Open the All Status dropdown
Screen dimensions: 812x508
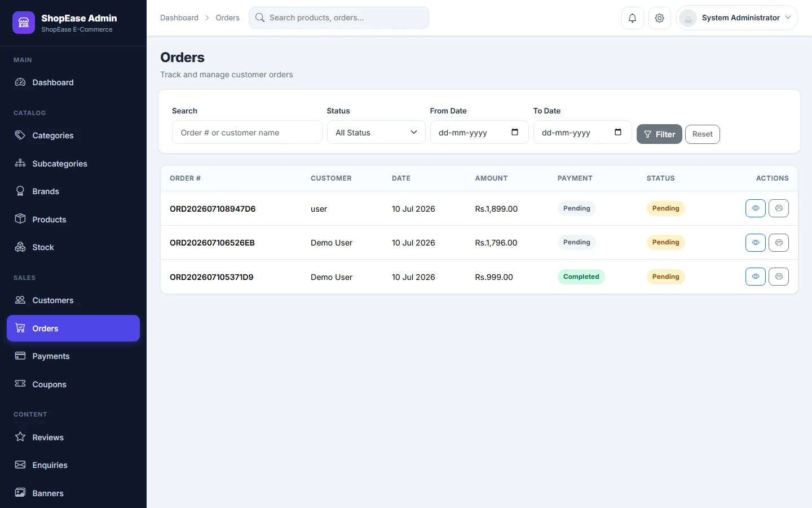(376, 133)
